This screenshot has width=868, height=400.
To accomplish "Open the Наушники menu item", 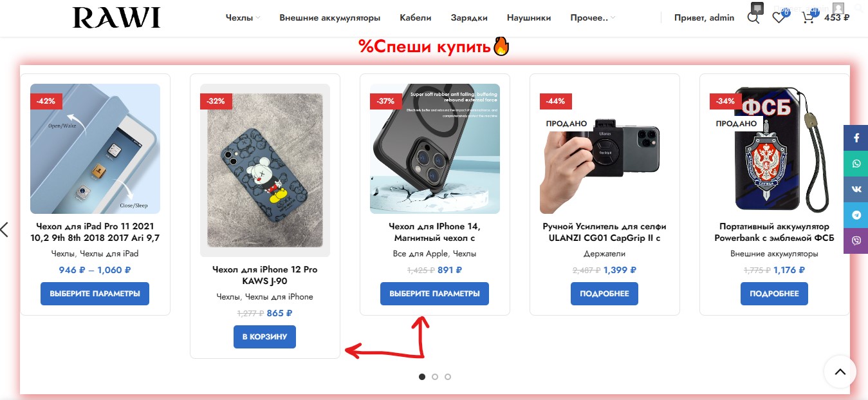I will (x=528, y=18).
